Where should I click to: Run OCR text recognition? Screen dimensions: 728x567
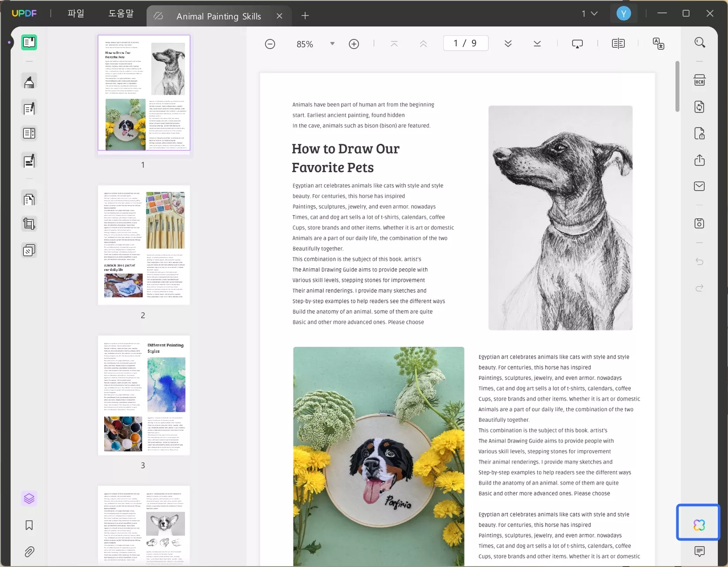[700, 81]
